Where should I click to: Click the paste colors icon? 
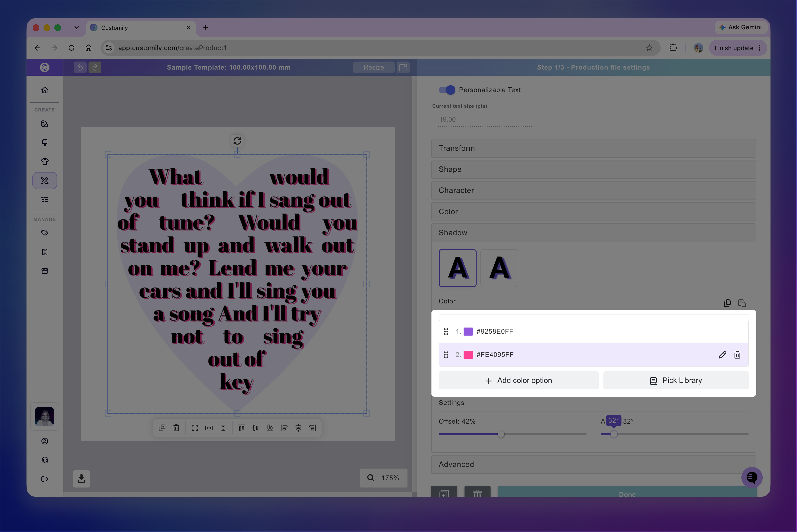[x=742, y=303]
